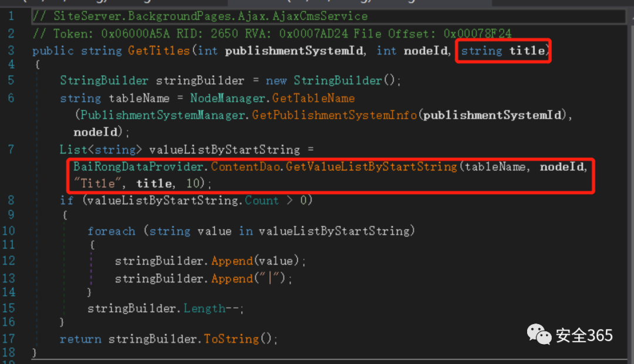Click the SiteServer.BackgroundPages.Ajax.AjaxCmsService comment on line 1
Screen dimensions: 634x364
(200, 16)
